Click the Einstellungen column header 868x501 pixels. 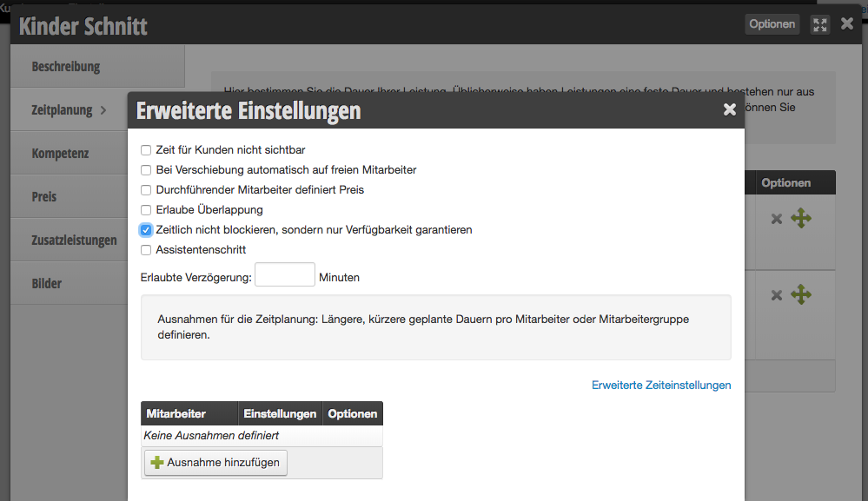(280, 413)
